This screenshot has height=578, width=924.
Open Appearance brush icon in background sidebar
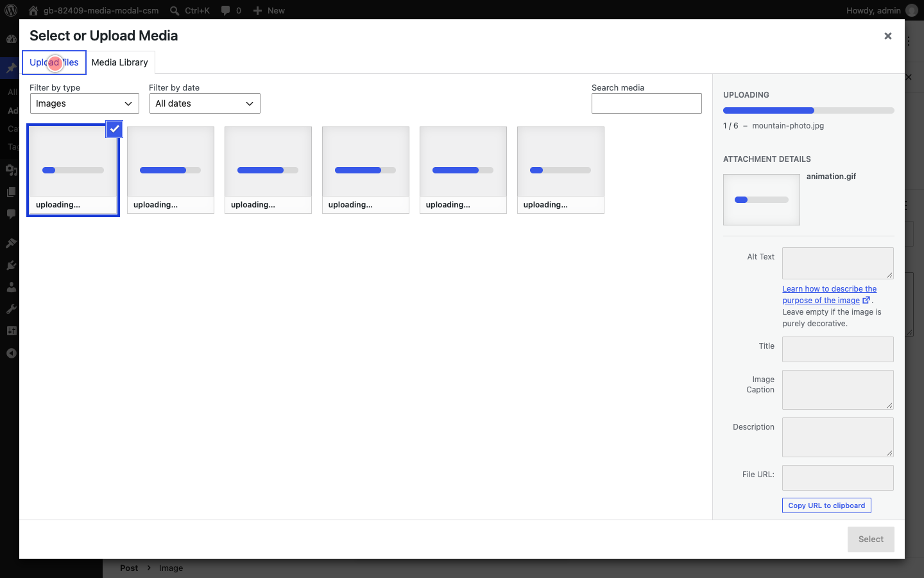(x=11, y=243)
